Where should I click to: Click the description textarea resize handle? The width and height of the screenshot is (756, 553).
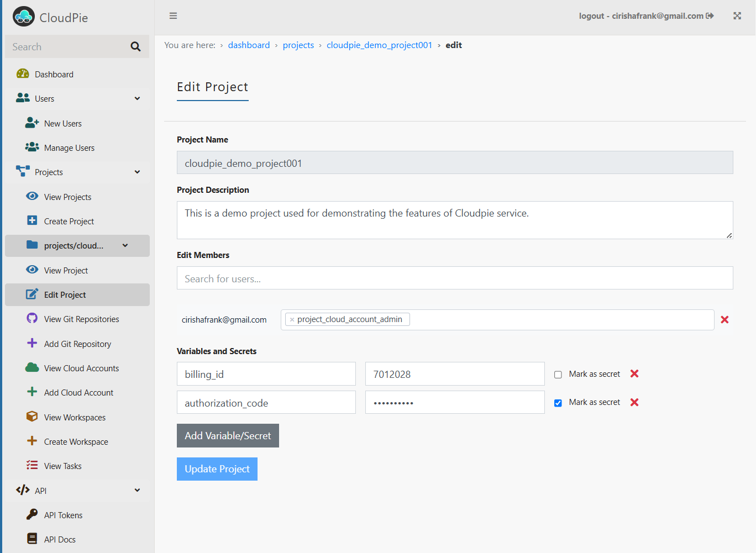[x=729, y=235]
